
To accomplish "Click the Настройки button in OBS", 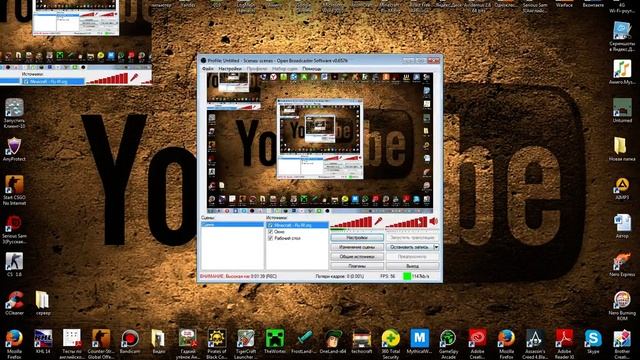I will (x=357, y=238).
